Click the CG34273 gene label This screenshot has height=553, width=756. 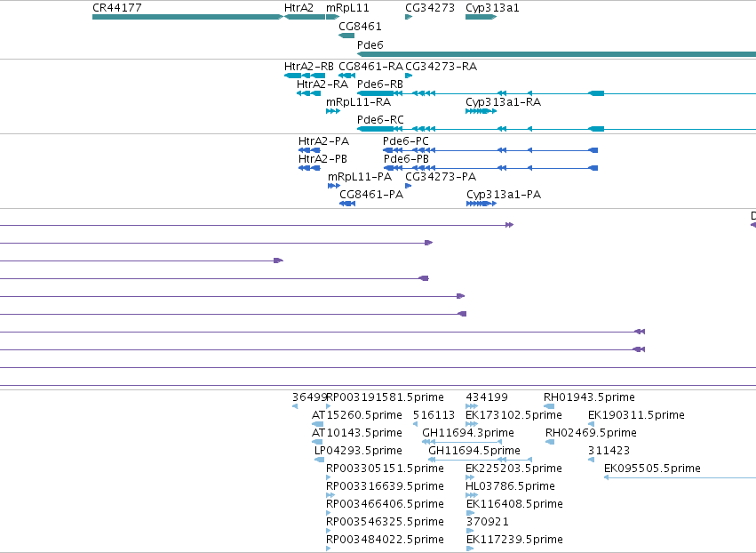pyautogui.click(x=429, y=8)
